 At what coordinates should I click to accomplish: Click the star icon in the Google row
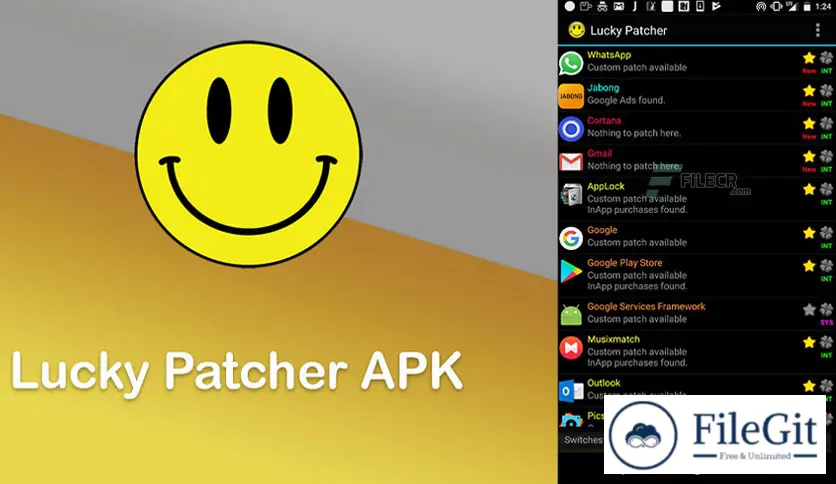(x=809, y=232)
